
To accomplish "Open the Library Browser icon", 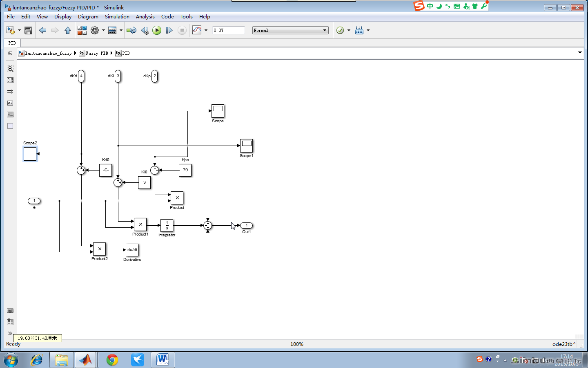I will point(82,30).
